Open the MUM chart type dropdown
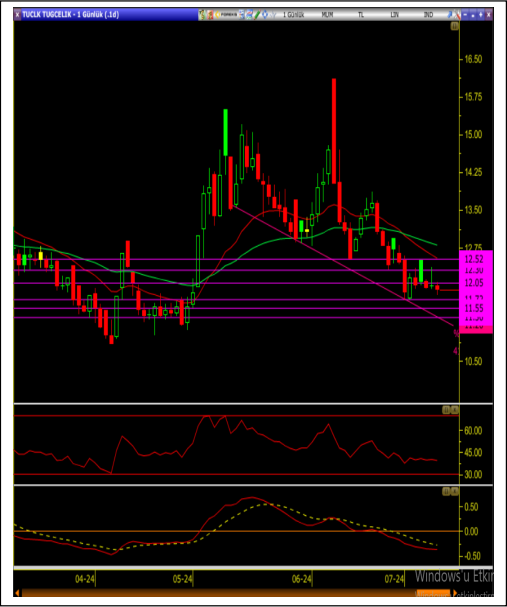The width and height of the screenshot is (507, 607). 327,15
